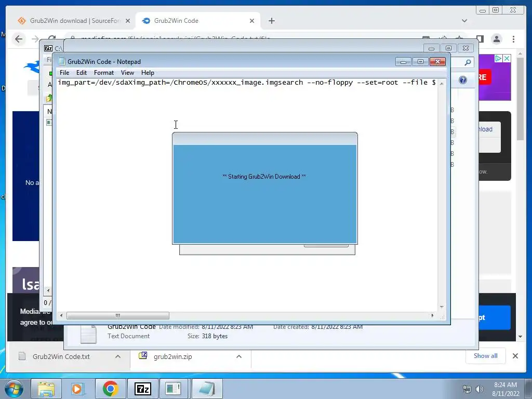
Task: Switch to Notepad in taskbar
Action: point(207,389)
